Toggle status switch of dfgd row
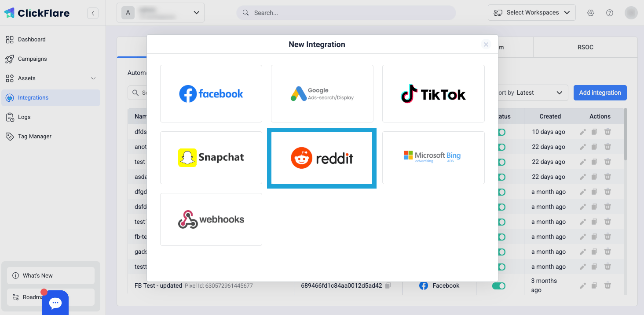Image resolution: width=644 pixels, height=315 pixels. pos(501,192)
